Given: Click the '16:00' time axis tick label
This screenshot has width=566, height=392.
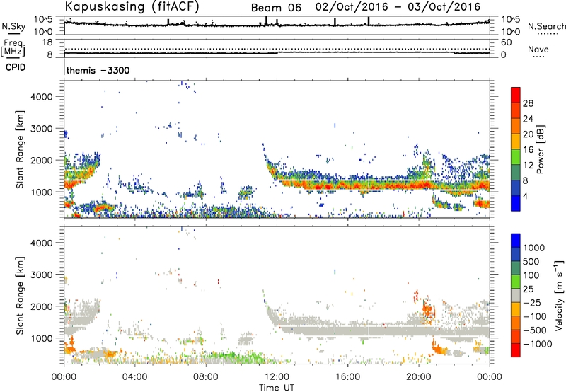Looking at the screenshot, I should point(347,377).
